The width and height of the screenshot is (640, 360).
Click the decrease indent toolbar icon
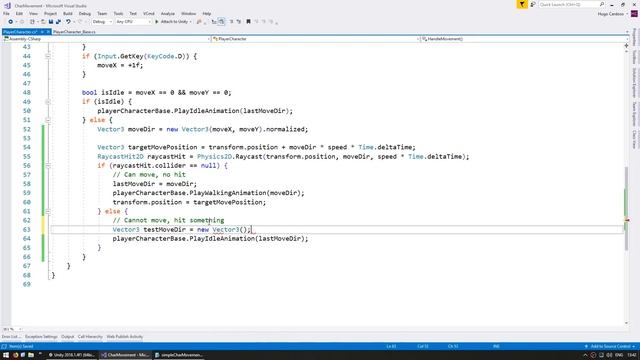214,22
